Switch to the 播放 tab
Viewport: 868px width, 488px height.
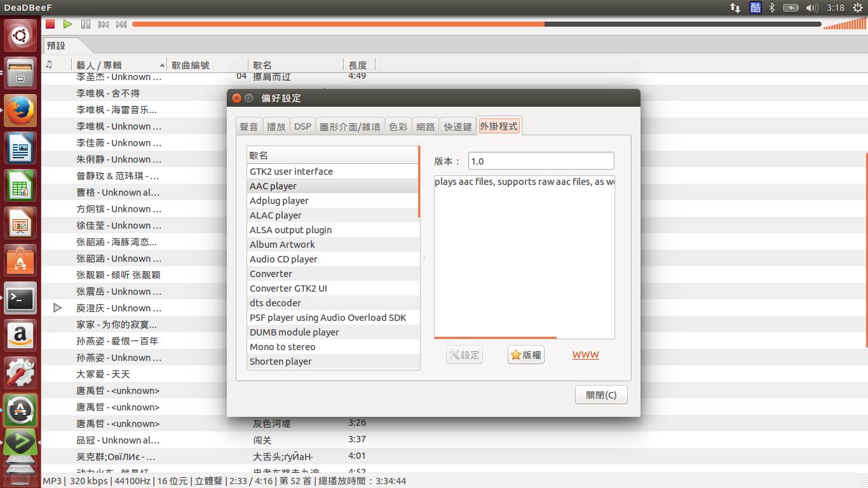[276, 126]
